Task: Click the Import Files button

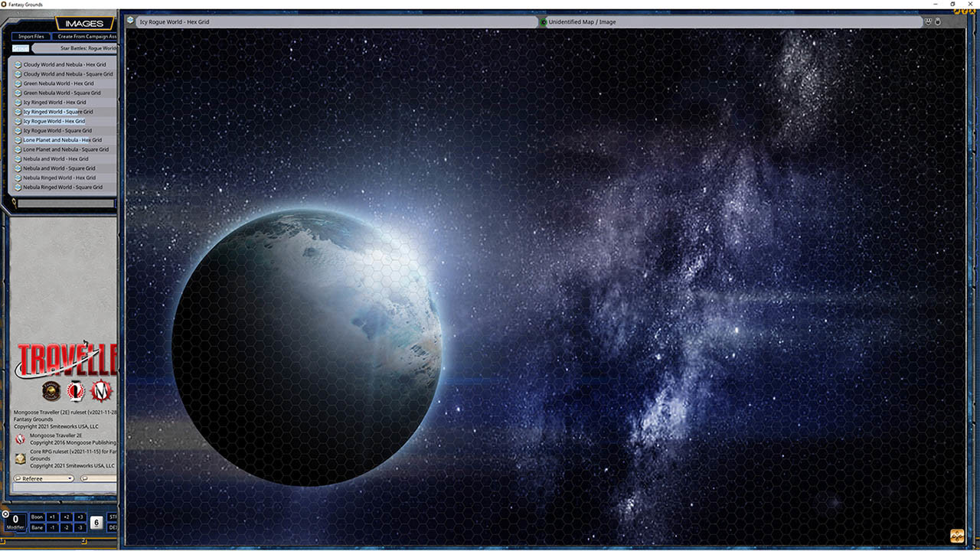Action: 31,36
